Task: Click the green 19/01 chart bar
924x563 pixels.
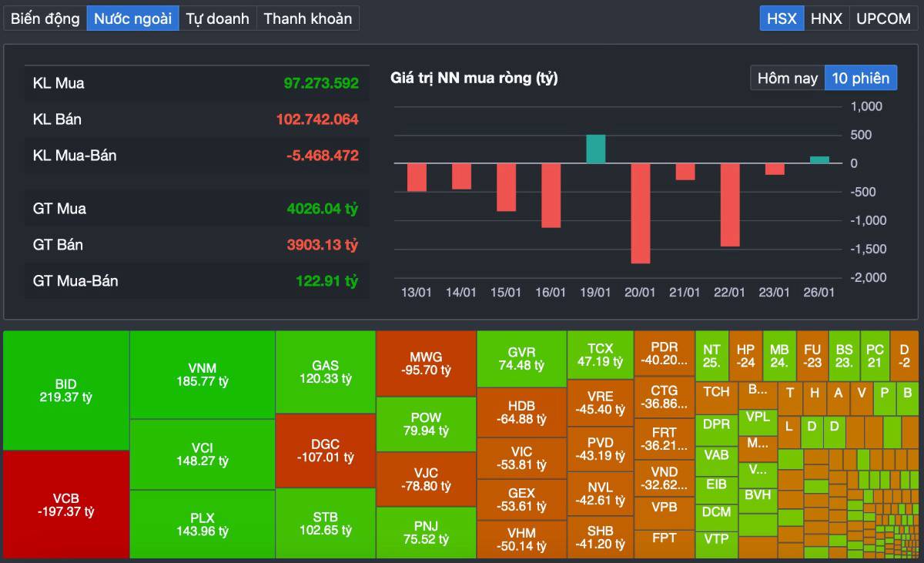Action: pyautogui.click(x=595, y=149)
